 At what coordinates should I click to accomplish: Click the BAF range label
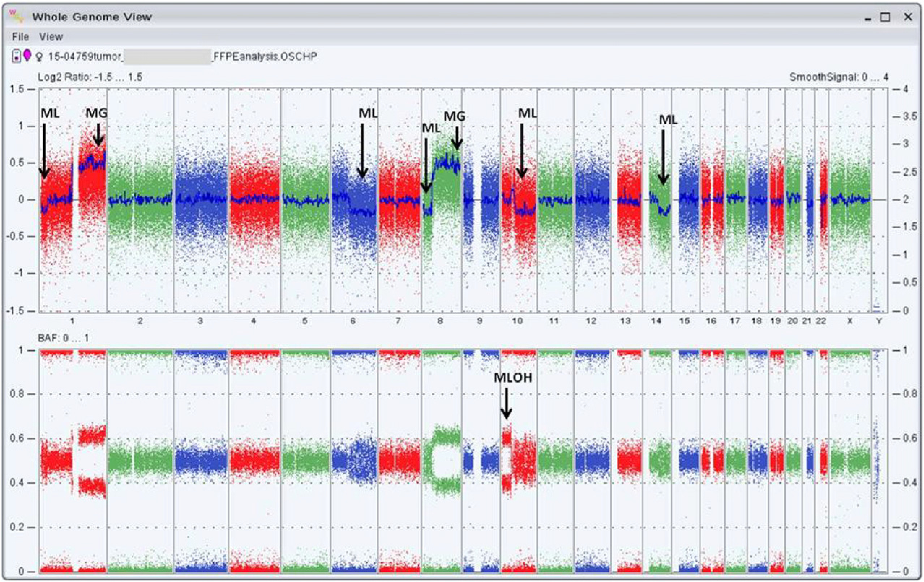click(x=63, y=338)
